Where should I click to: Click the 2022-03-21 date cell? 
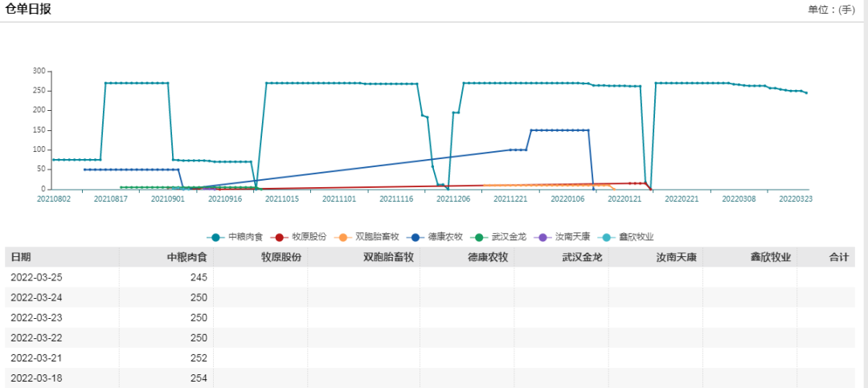[37, 357]
